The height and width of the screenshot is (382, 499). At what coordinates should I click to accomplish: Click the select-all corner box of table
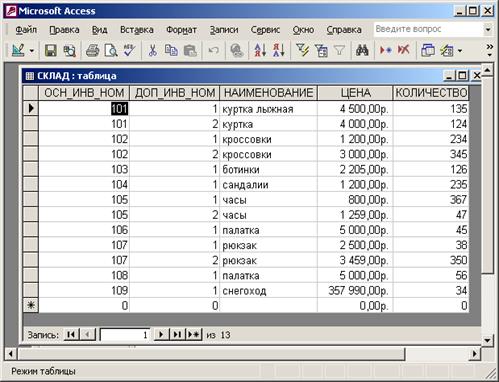31,93
